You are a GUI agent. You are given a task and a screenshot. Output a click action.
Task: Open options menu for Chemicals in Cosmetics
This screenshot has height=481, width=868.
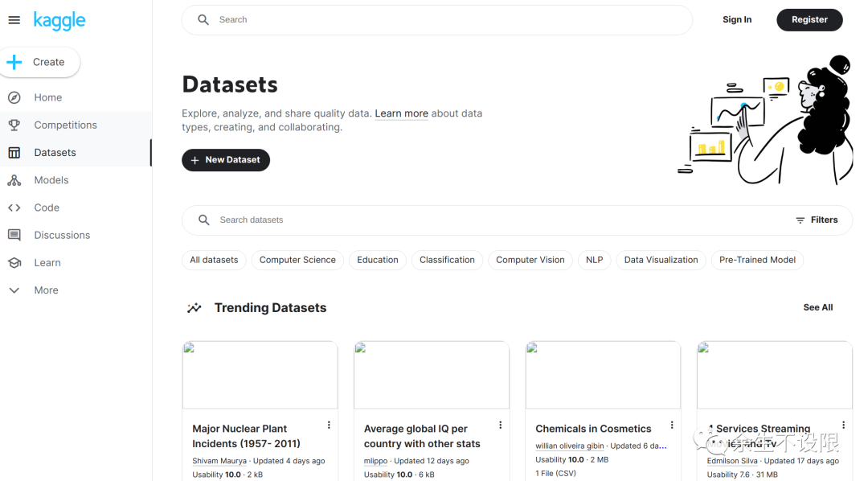pyautogui.click(x=672, y=425)
